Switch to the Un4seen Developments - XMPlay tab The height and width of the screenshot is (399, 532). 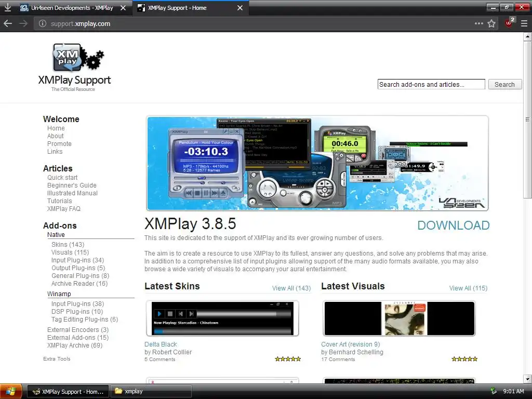72,7
